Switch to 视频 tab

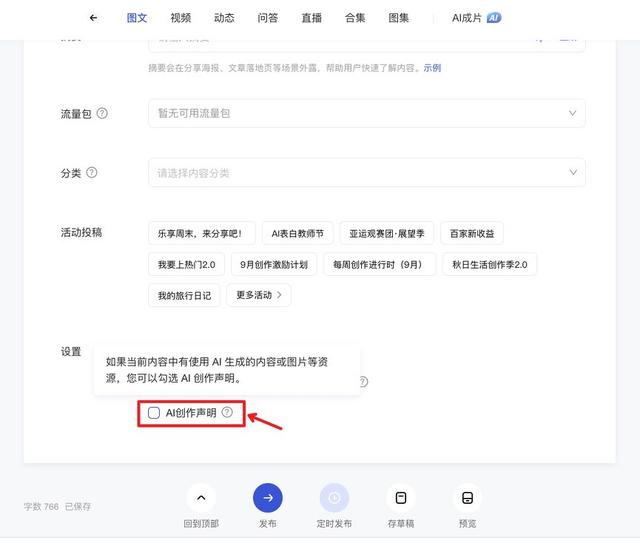click(x=180, y=18)
